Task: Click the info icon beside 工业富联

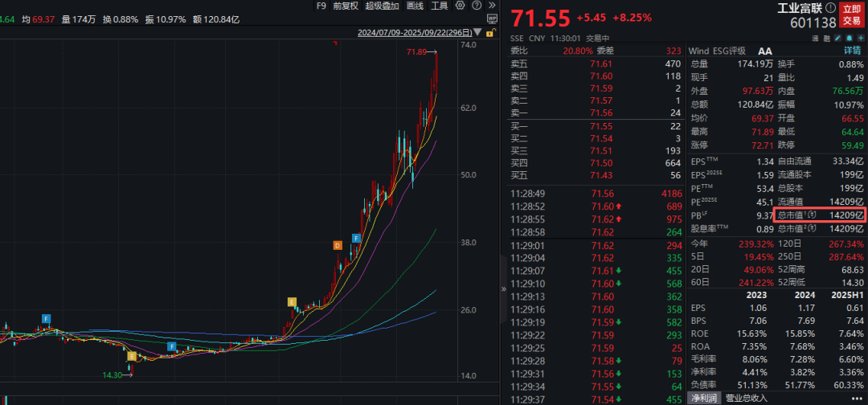Action: [830, 8]
